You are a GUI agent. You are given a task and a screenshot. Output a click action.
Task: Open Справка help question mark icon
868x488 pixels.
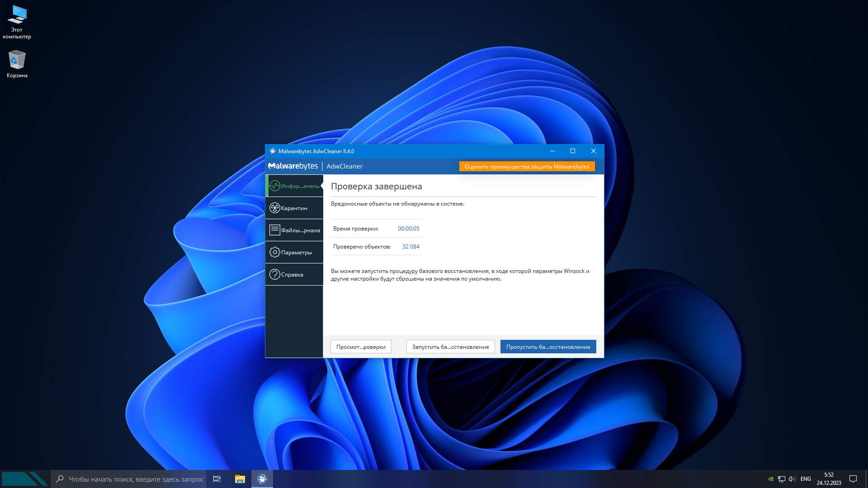pyautogui.click(x=275, y=274)
